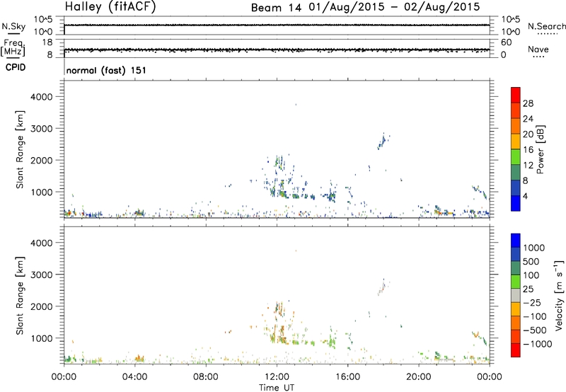Click the N.Sky noise trace line
Screen dimensions: 566x392
277,25
